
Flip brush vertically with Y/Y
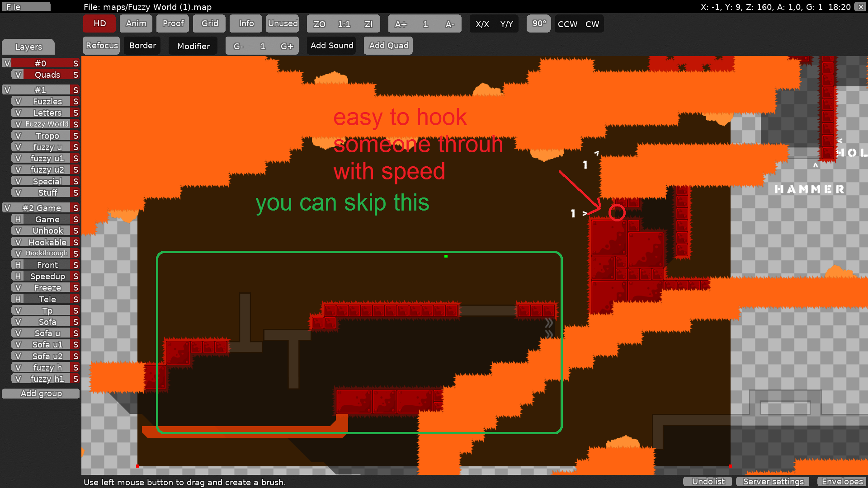click(506, 24)
